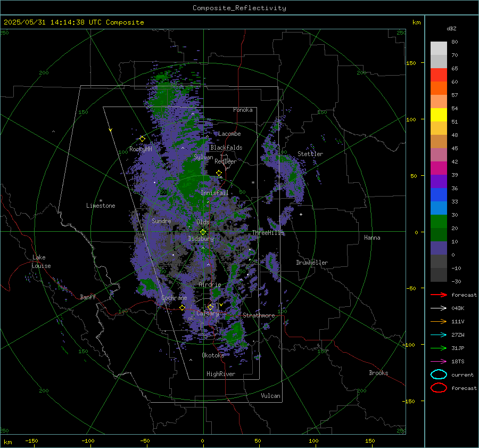
Task: Click yellow diamond marker beside RockyMH
Action: coord(142,139)
